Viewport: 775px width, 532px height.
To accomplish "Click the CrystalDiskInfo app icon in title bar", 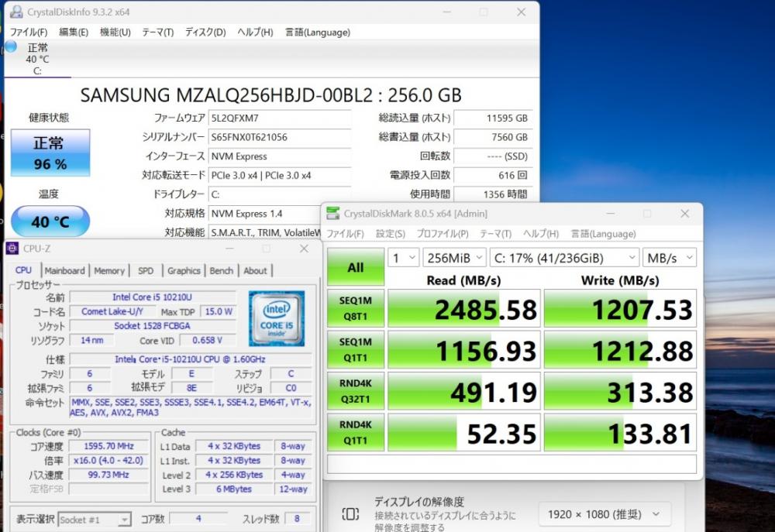I will 15,12.
